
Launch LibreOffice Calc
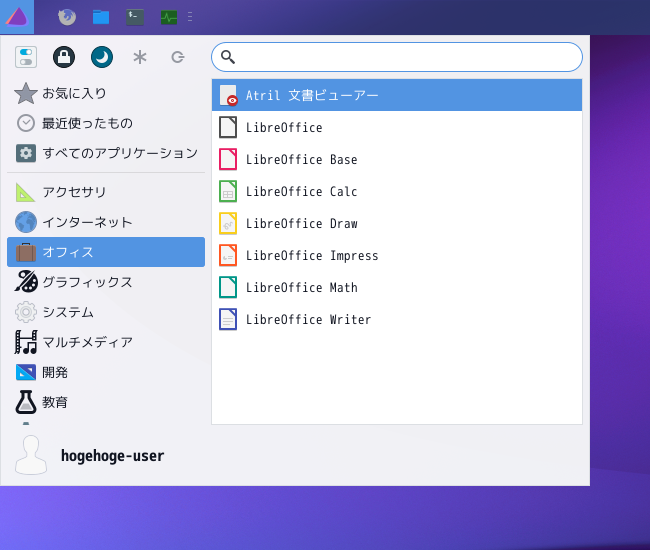[397, 191]
